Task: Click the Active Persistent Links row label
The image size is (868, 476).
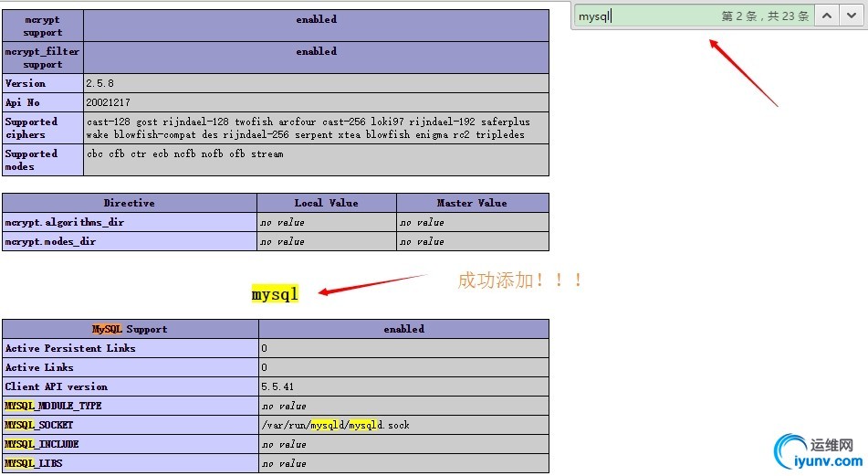Action: click(70, 348)
